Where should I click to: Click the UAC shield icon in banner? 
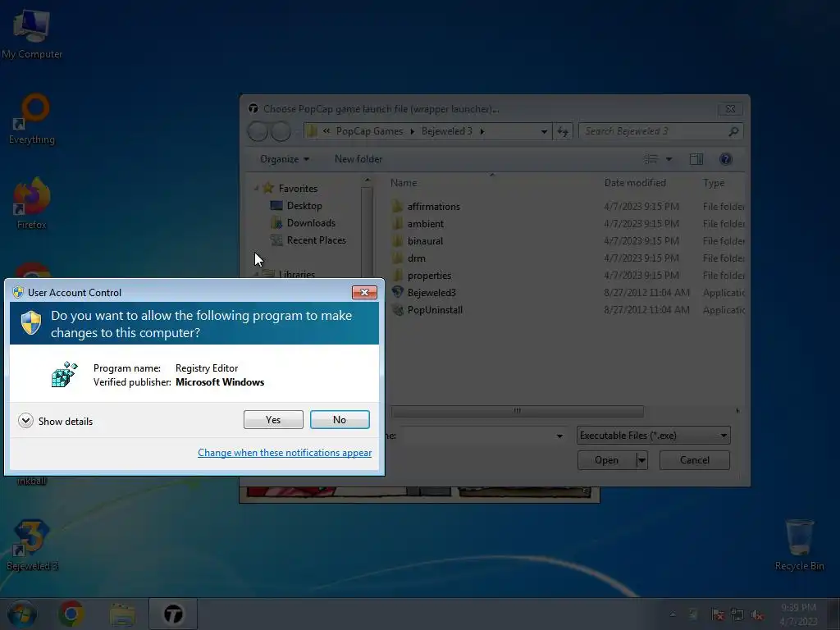(x=31, y=323)
